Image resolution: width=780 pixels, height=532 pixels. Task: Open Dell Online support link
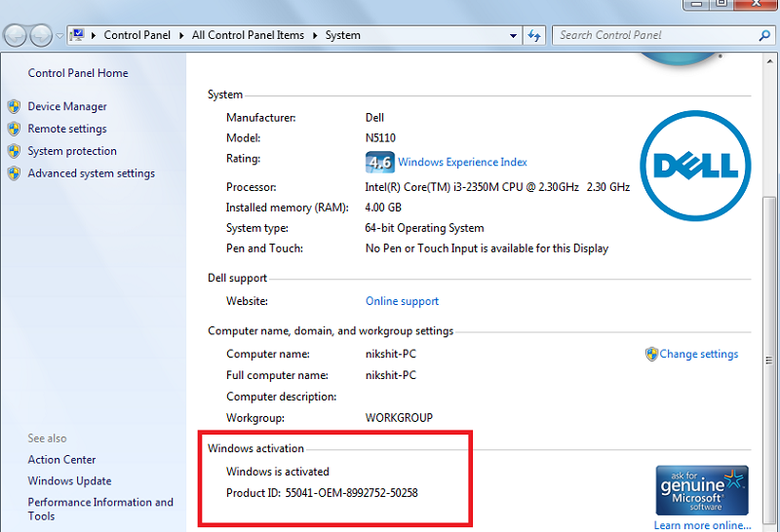(402, 301)
